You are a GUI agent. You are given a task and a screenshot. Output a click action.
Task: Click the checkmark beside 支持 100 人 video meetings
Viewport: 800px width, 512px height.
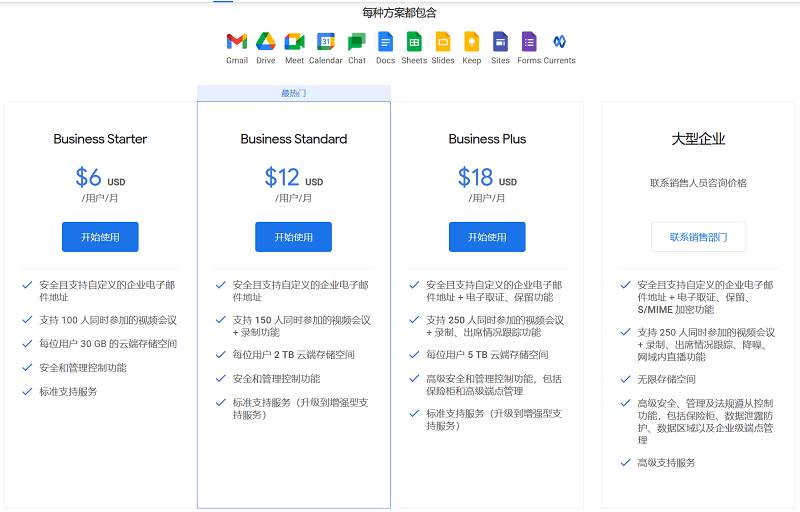click(x=28, y=320)
